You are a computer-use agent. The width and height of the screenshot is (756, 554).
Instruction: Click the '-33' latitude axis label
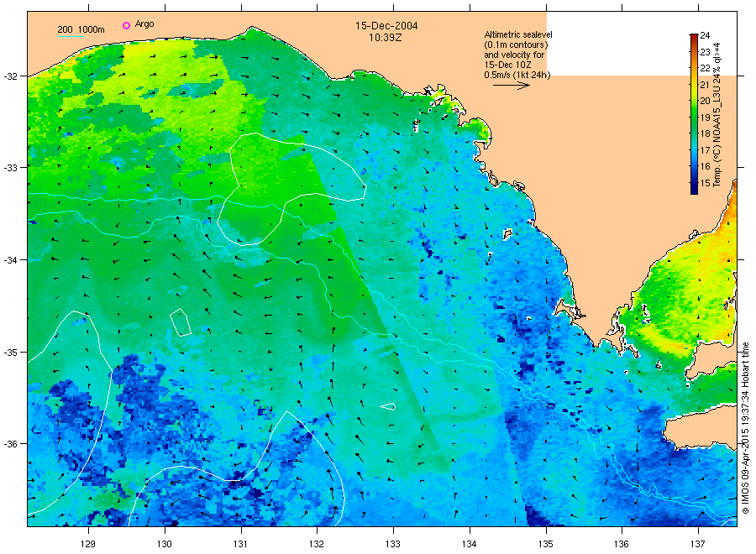[10, 168]
